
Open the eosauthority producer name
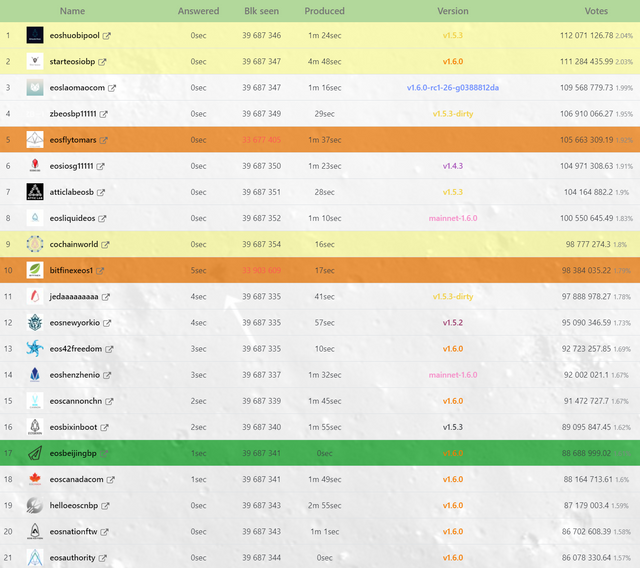coord(73,558)
